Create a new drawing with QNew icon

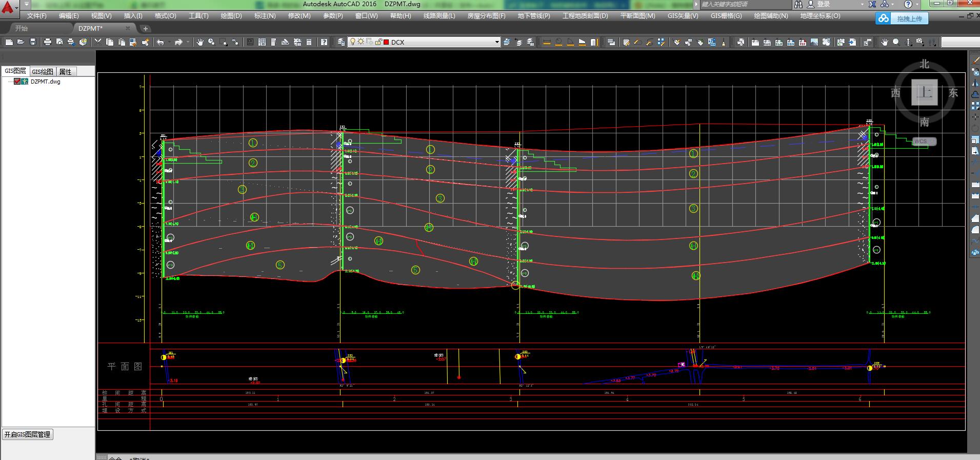9,42
